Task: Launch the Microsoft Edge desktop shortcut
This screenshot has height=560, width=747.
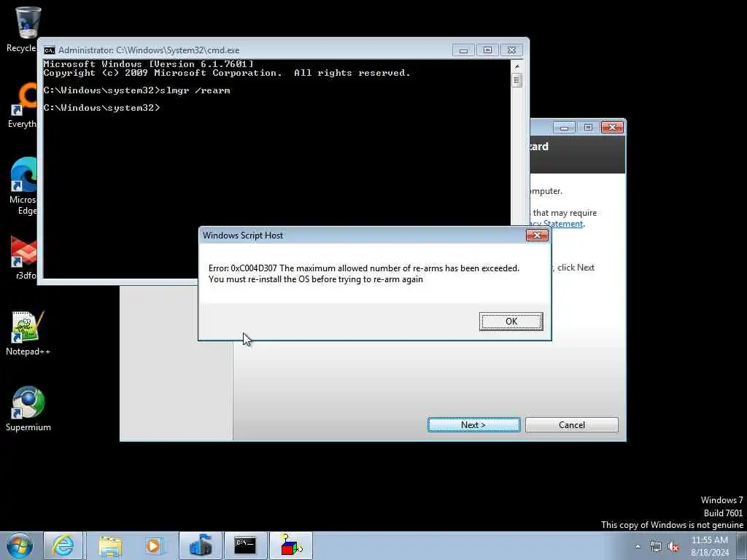Action: [23, 186]
